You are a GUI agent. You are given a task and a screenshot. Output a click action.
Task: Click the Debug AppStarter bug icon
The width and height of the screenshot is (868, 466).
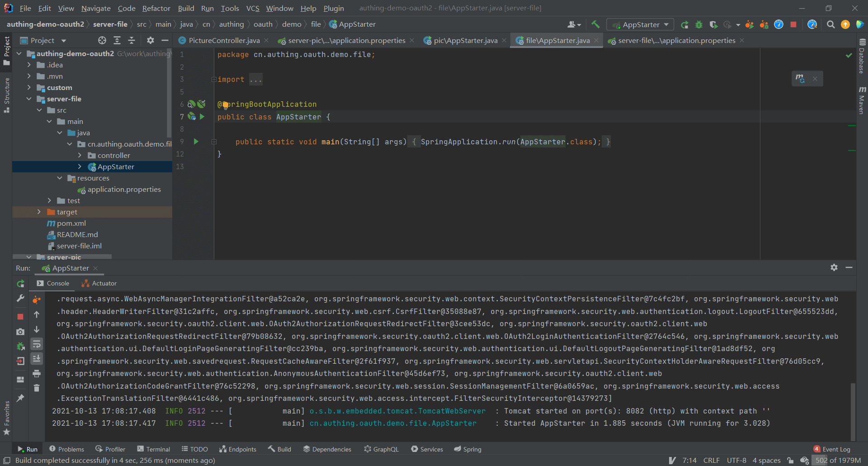click(x=699, y=24)
